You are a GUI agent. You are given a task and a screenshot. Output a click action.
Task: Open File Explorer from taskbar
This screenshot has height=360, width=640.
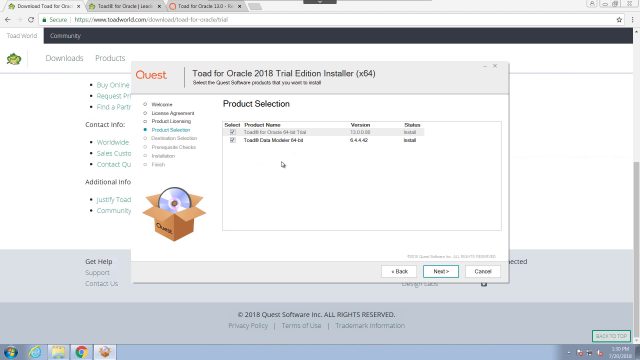[x=58, y=352]
